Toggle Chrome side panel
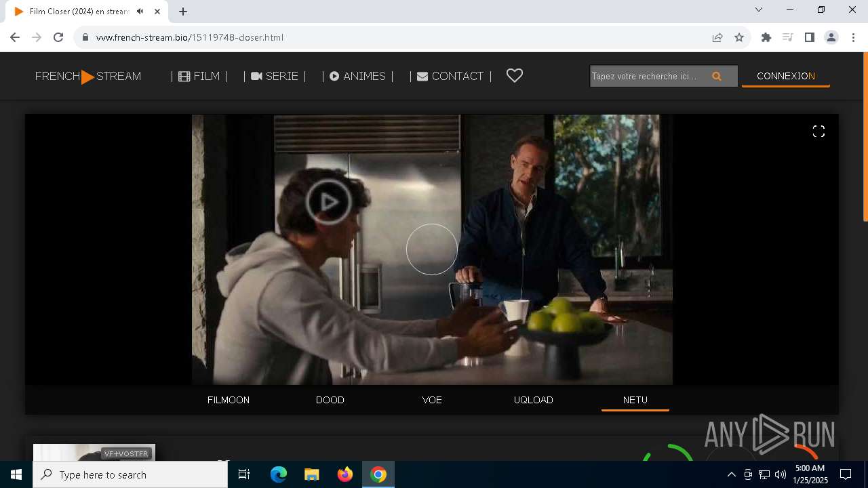The height and width of the screenshot is (488, 868). (809, 37)
